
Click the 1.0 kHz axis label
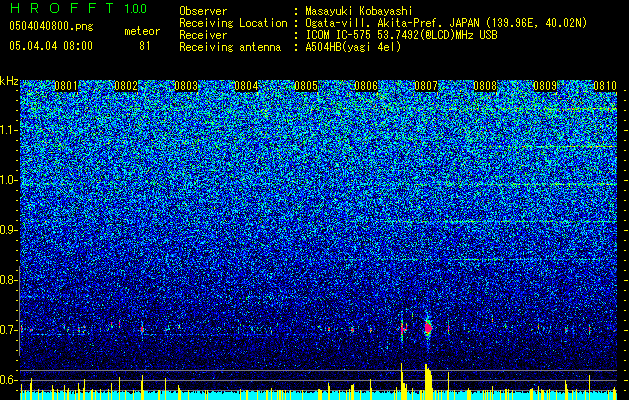9,180
